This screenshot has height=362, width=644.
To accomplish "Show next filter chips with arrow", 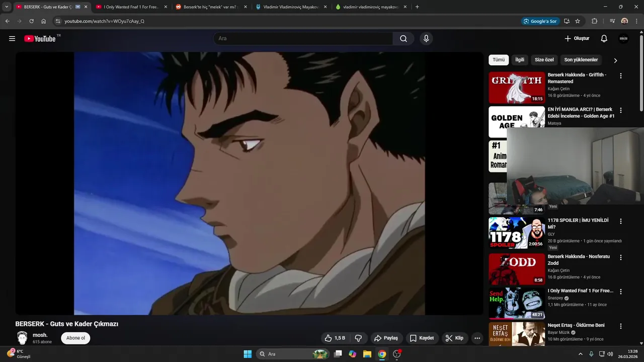I will [615, 60].
